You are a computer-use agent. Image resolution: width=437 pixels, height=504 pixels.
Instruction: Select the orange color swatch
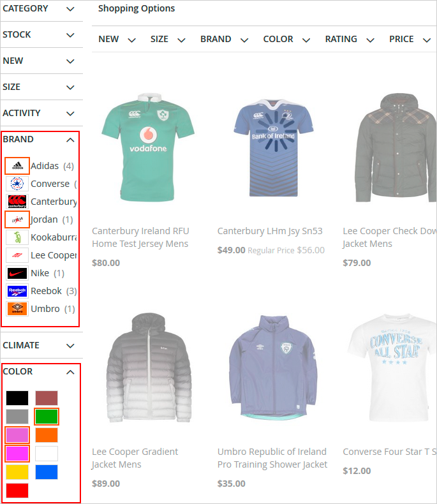click(47, 435)
